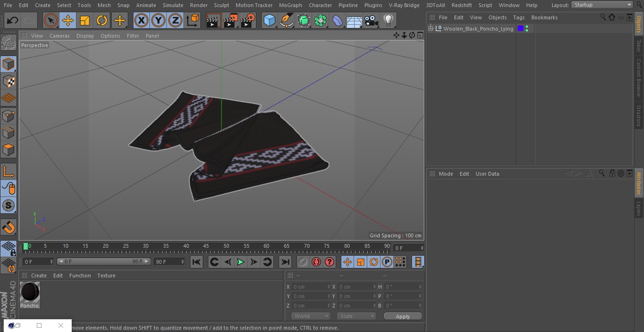Add a Bend deformer

[338, 20]
